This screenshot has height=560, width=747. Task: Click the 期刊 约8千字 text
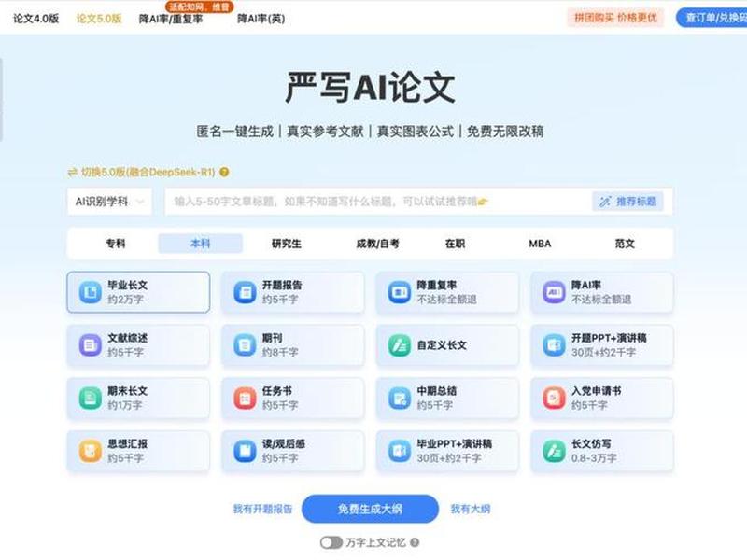pos(280,353)
